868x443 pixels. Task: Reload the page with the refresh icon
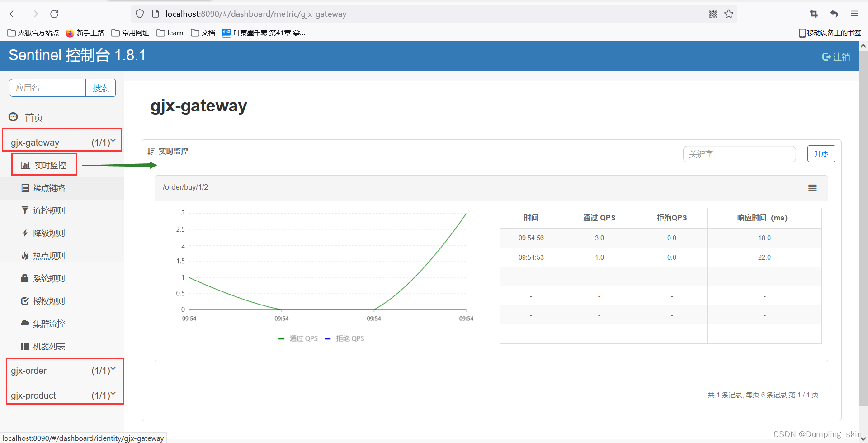[54, 14]
